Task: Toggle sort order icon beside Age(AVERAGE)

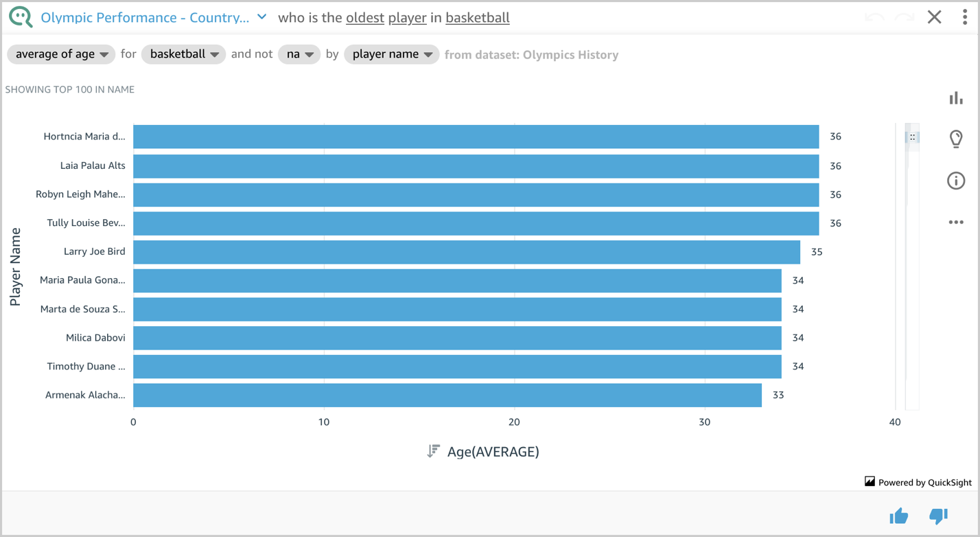Action: tap(433, 451)
